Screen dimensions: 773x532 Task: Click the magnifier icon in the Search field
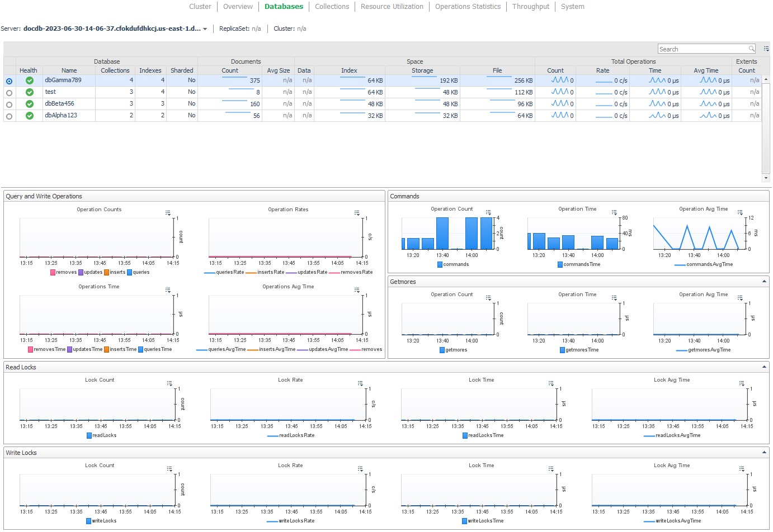point(751,49)
